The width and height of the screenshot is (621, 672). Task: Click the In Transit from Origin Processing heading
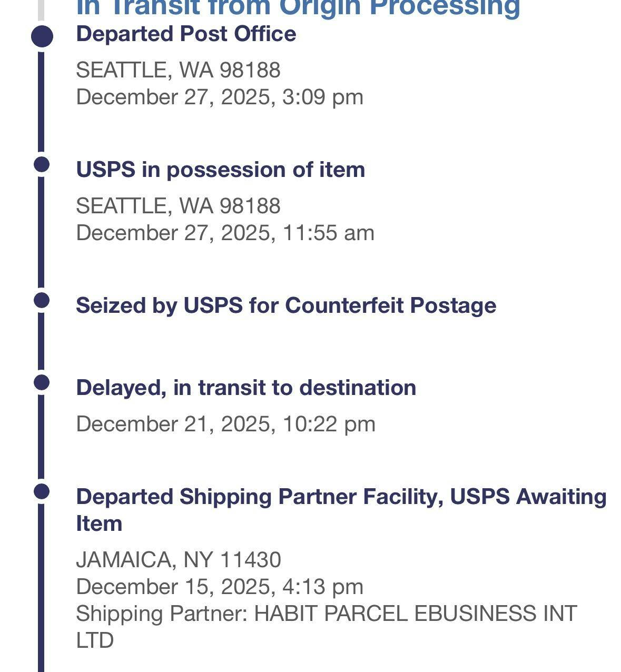[x=298, y=8]
